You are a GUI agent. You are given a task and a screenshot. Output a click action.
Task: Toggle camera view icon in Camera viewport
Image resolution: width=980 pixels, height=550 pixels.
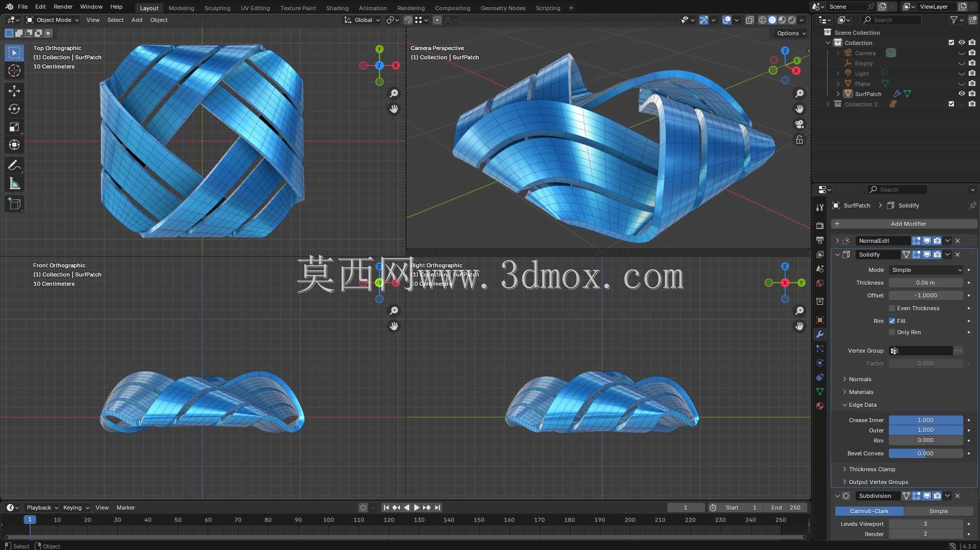799,124
